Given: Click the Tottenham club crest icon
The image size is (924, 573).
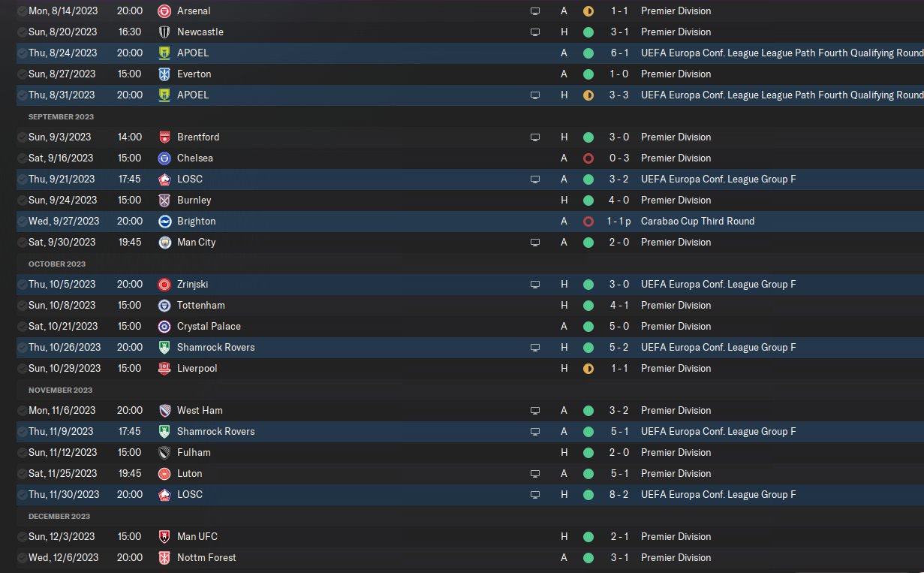Looking at the screenshot, I should point(164,306).
